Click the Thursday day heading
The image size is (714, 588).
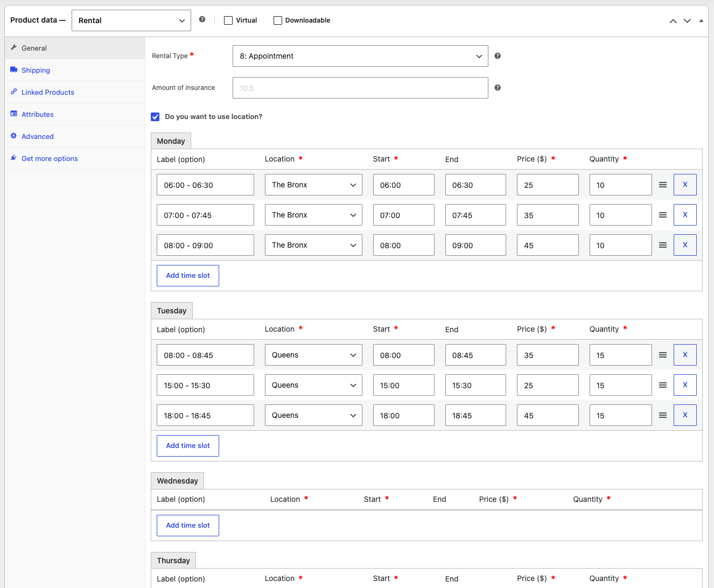tap(173, 561)
